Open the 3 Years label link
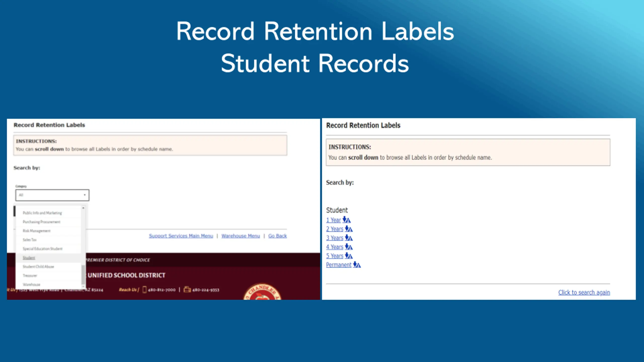The height and width of the screenshot is (362, 644). click(x=335, y=238)
